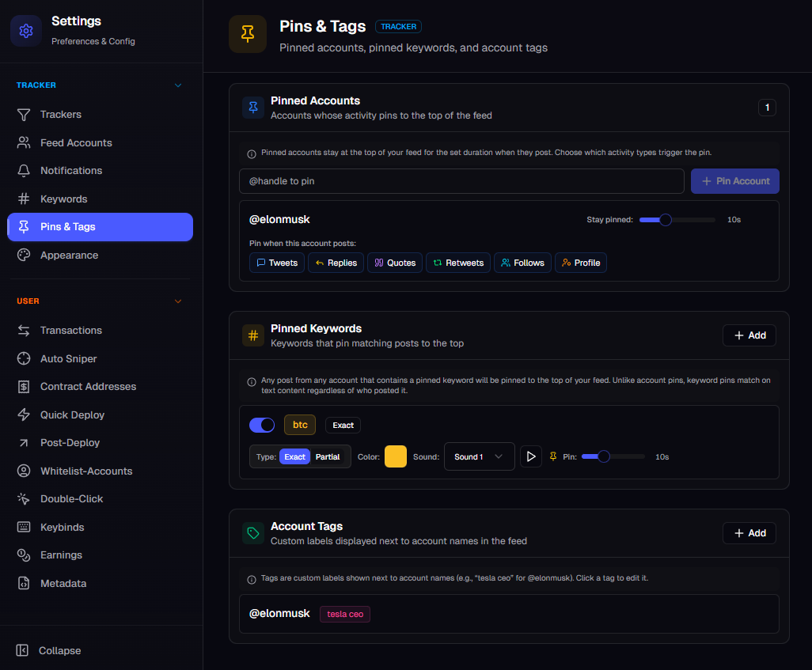Open the Sound 1 dropdown
812x670 pixels.
[x=479, y=456]
